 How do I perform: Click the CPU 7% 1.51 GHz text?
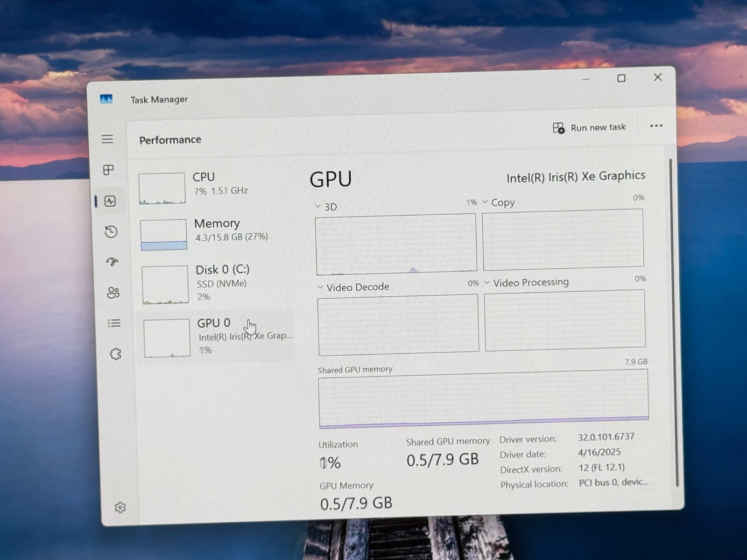[221, 191]
